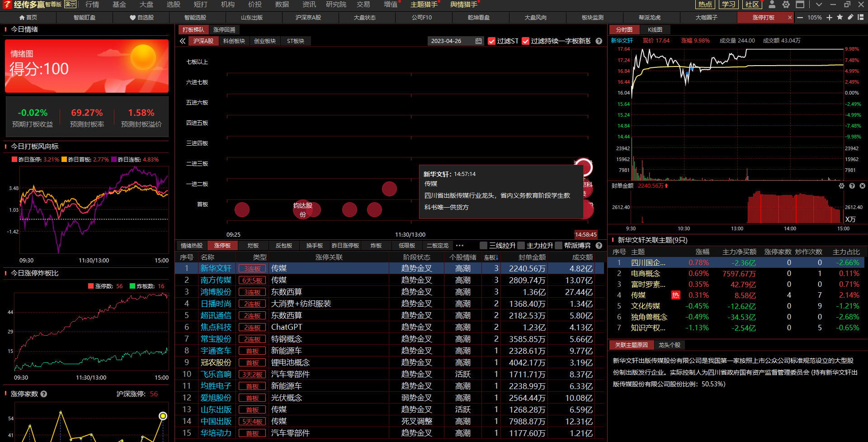Open stock 鸿博股份 in the list

[216, 292]
